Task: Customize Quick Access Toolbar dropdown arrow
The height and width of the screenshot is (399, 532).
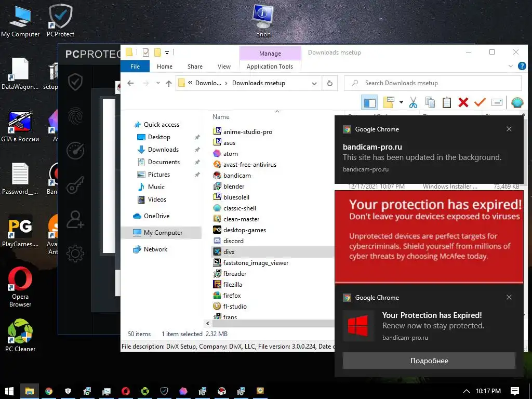Action: 167,52
